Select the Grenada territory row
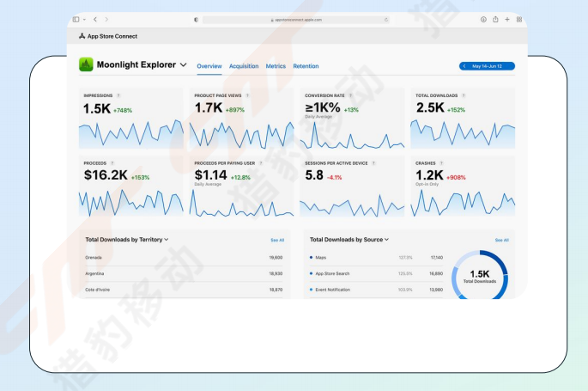The image size is (588, 391). coord(184,258)
